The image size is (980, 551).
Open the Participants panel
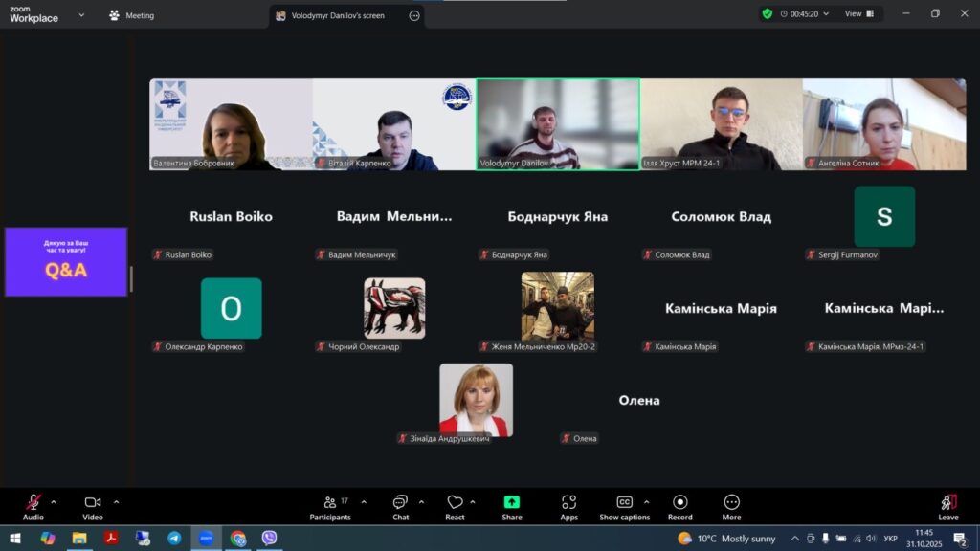(x=330, y=503)
